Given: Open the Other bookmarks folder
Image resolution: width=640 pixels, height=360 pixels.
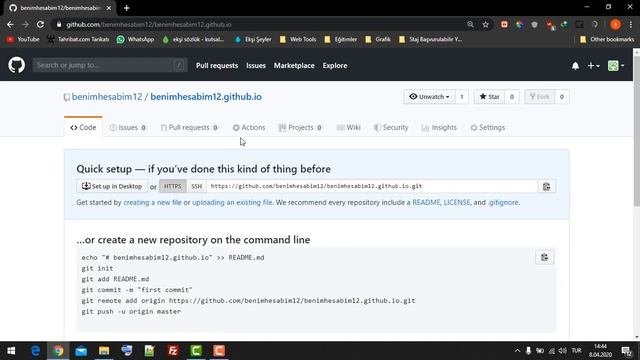Looking at the screenshot, I should coord(607,39).
